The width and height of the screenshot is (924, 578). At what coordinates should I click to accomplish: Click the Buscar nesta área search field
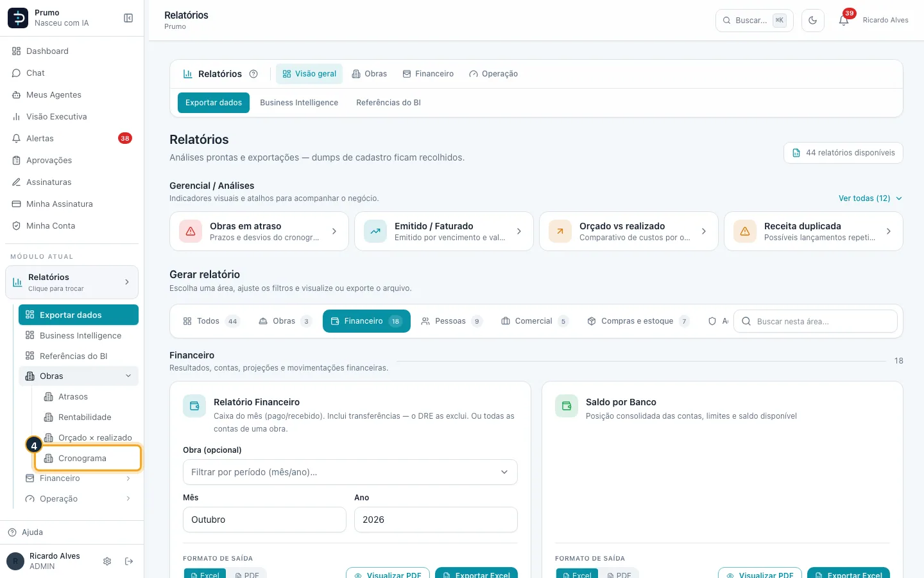pos(816,321)
